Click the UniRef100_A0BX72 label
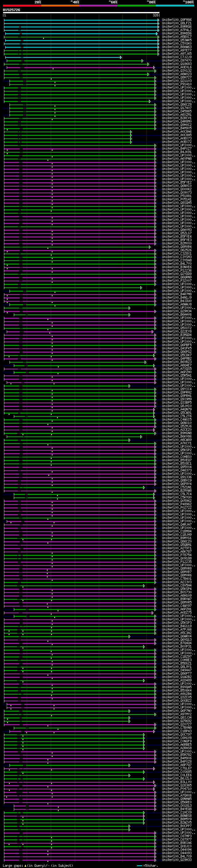Image resolution: width=197 pixels, height=868 pixels. 176,142
